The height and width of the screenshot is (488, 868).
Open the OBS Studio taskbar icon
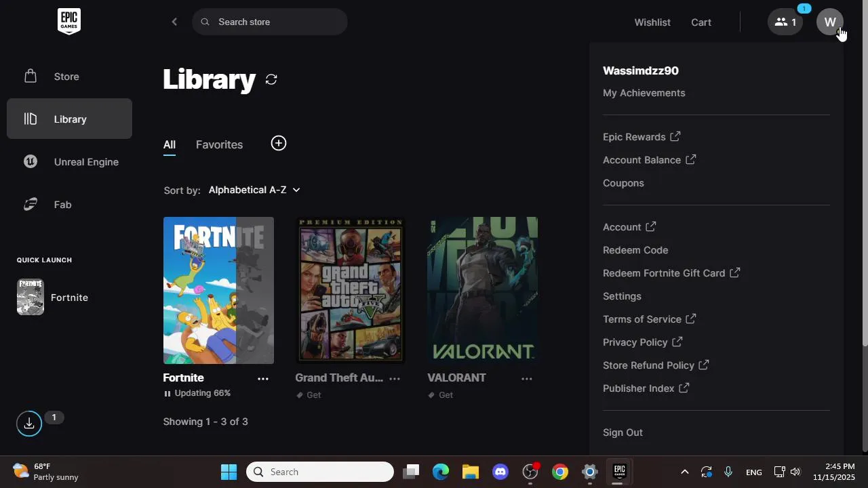(530, 472)
